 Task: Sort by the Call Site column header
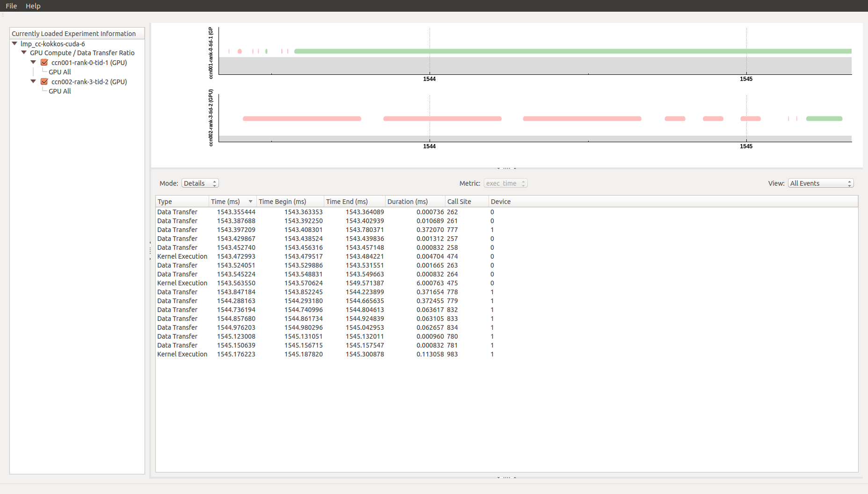tap(467, 202)
